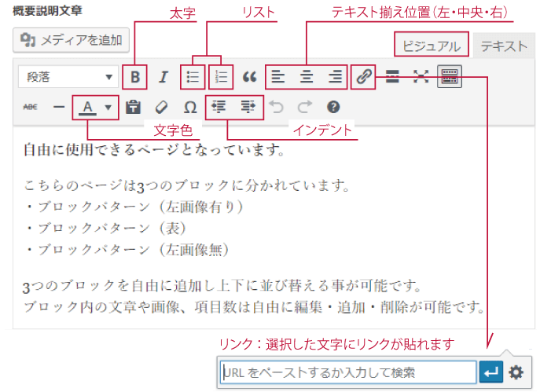Toggle bold formatting button
Image resolution: width=540 pixels, height=392 pixels.
[x=135, y=77]
